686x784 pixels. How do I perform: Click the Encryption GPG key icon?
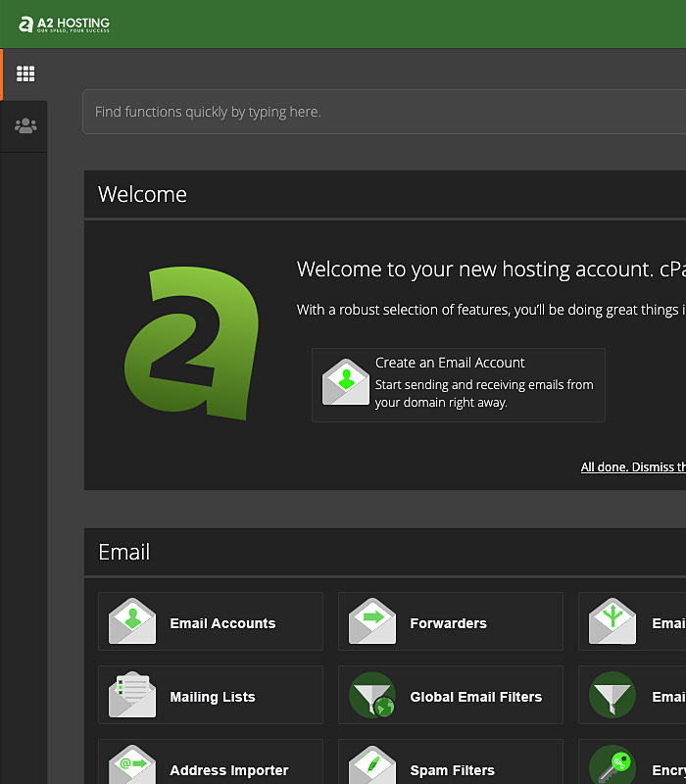612,765
